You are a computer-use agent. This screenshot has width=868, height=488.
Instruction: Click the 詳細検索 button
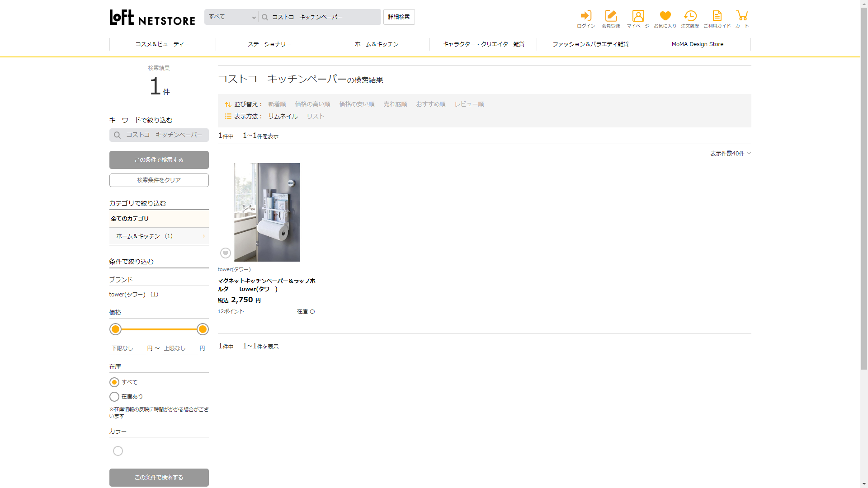point(399,17)
